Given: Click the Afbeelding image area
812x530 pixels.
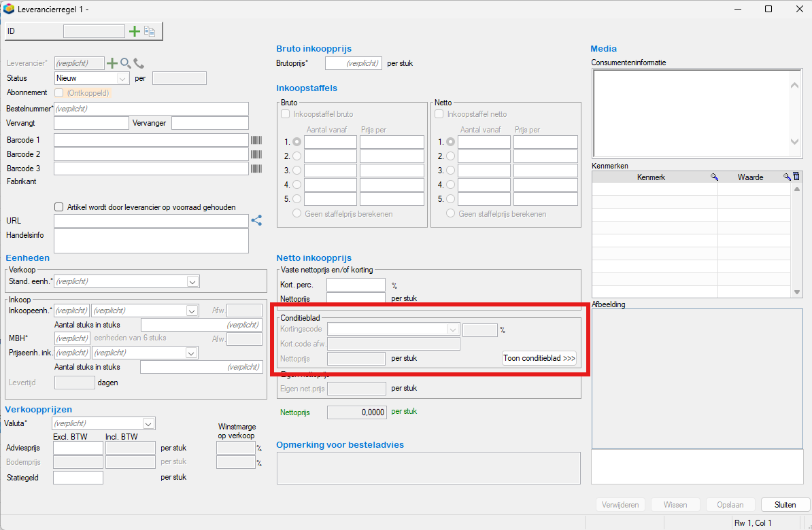Looking at the screenshot, I should tap(697, 379).
